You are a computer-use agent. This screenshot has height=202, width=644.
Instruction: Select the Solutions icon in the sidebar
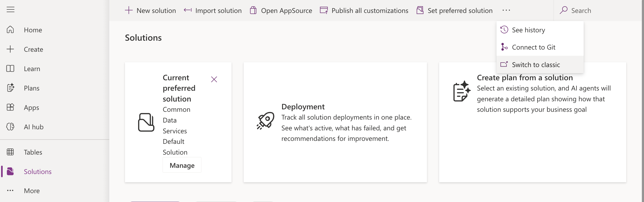tap(10, 171)
